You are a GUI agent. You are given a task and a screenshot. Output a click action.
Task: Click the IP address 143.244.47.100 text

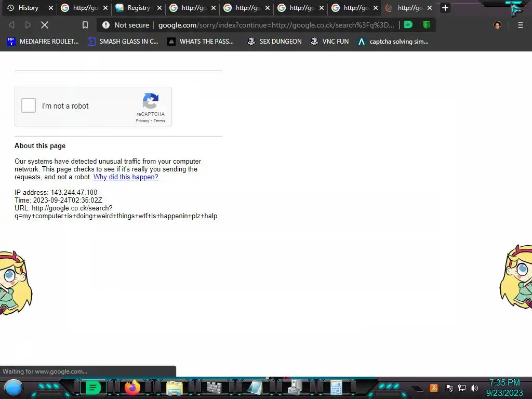tap(56, 192)
